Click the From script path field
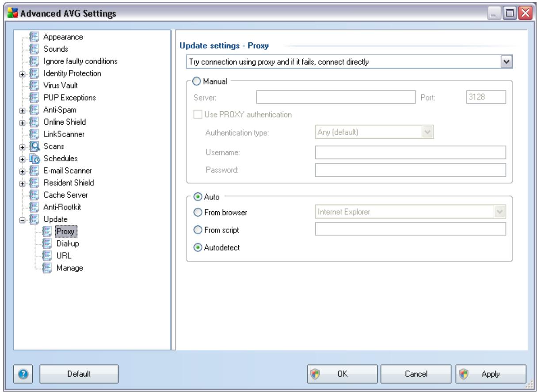Screen dimensions: 537x392 tap(410, 229)
